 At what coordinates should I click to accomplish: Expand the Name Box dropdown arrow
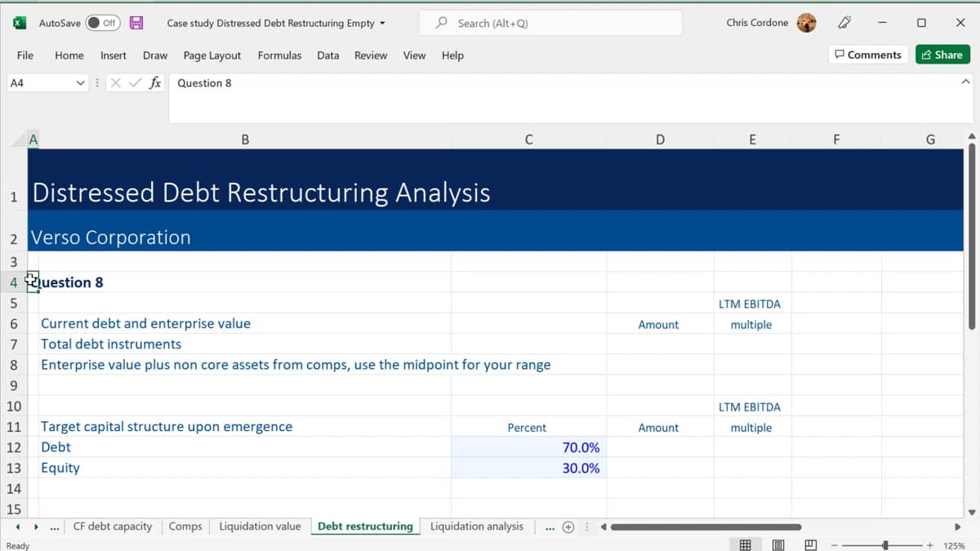click(80, 82)
